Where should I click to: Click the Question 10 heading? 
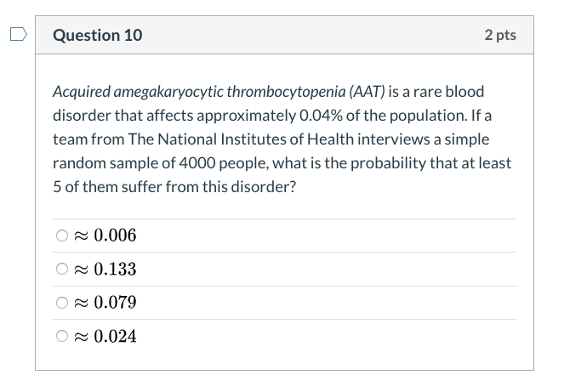pyautogui.click(x=97, y=35)
